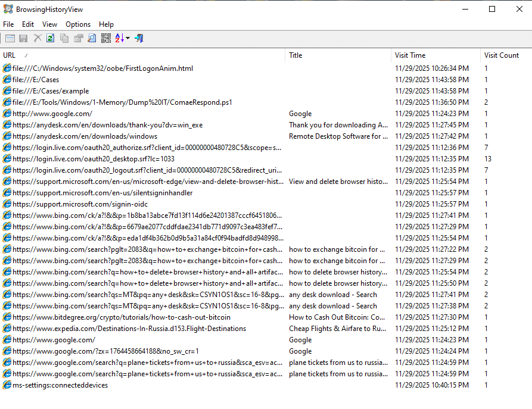
Task: Sort by the Visit Count column header
Action: pos(501,55)
